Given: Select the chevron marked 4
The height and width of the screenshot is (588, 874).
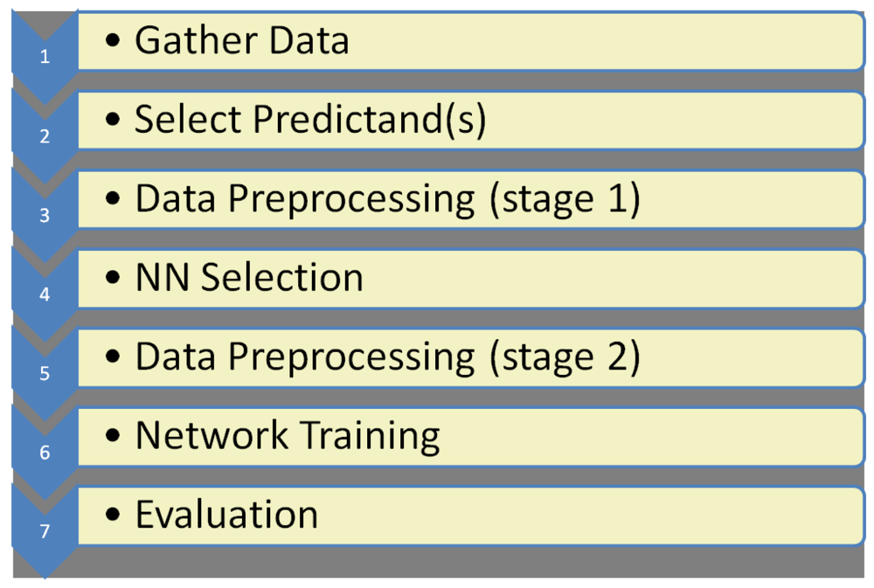Looking at the screenshot, I should coord(45,293).
